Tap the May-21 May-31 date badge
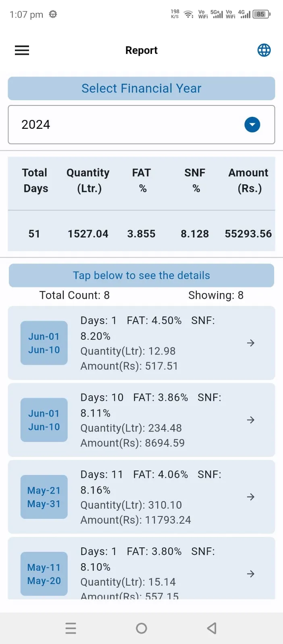 pos(44,497)
